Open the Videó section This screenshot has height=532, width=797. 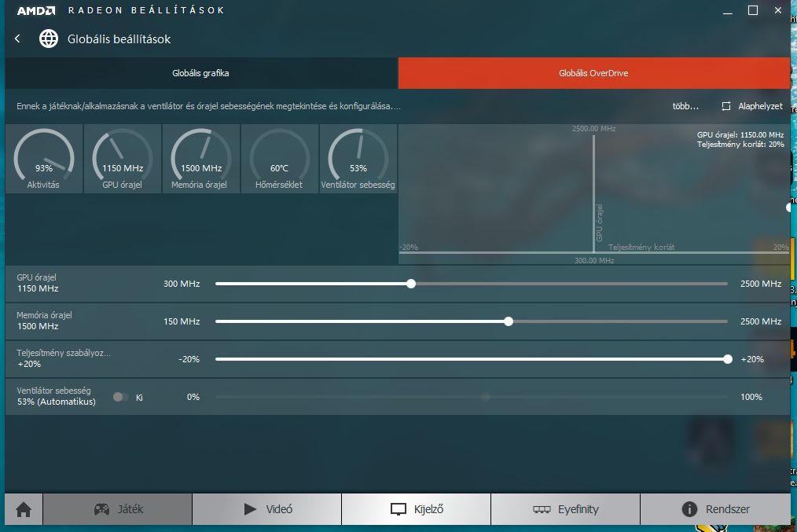267,509
